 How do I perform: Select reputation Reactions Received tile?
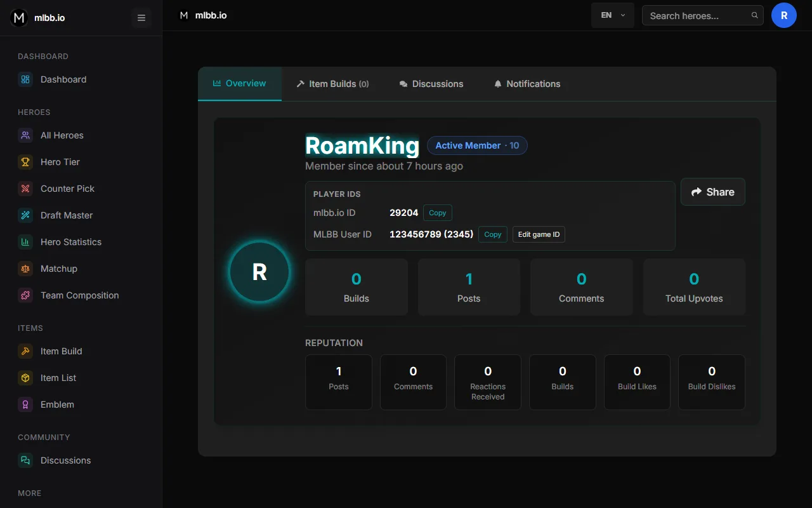(x=488, y=382)
